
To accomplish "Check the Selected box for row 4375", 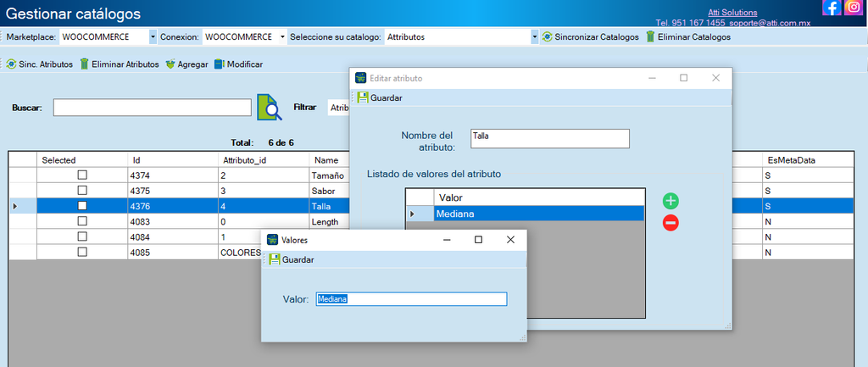I will point(82,191).
